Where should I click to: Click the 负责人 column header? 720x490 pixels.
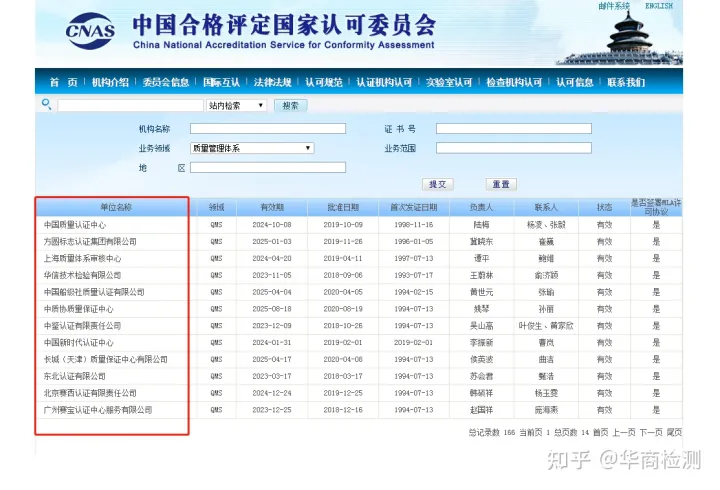coord(481,207)
